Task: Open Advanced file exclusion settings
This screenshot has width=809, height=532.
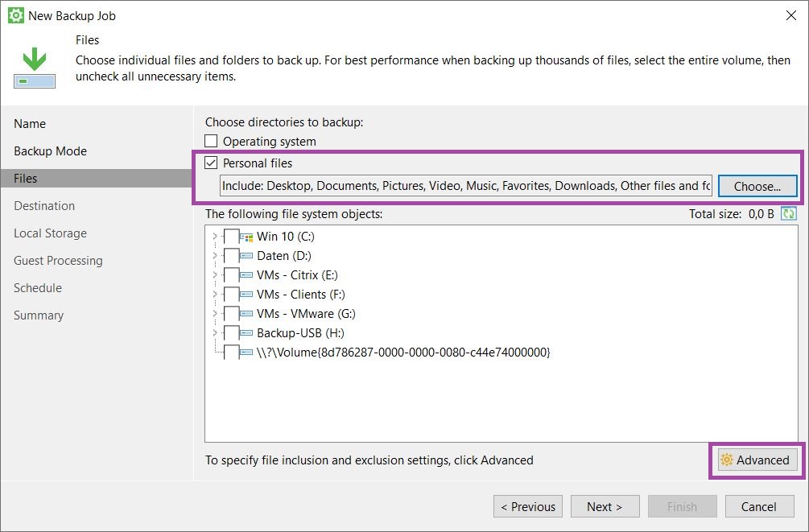Action: coord(757,460)
